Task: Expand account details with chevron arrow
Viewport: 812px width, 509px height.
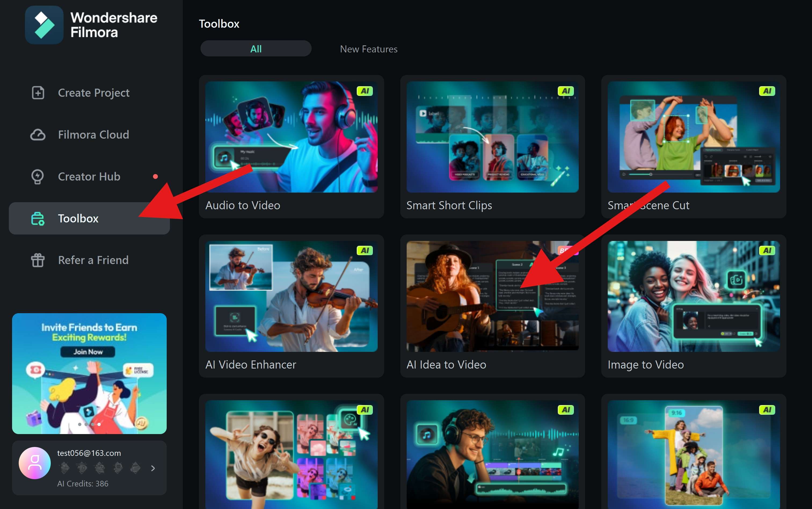Action: (153, 468)
